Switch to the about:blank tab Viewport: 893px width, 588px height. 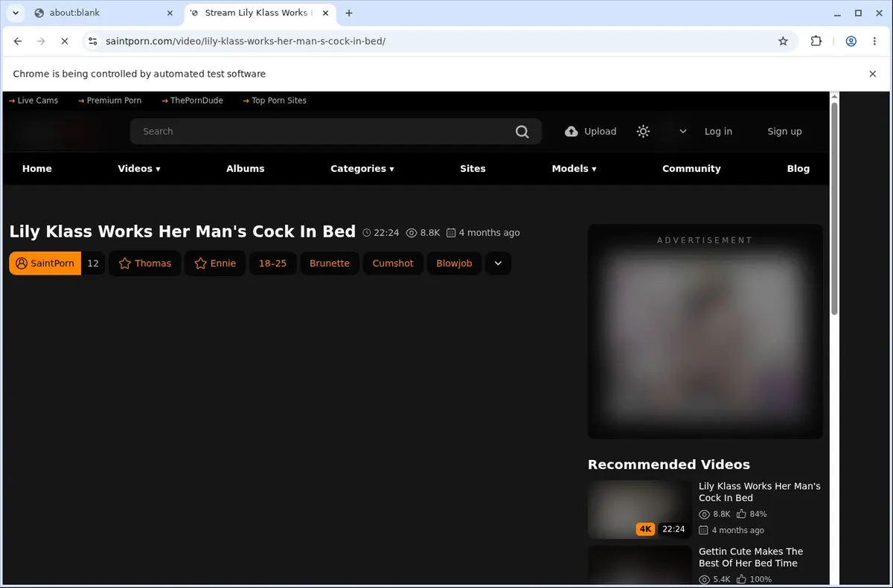103,13
